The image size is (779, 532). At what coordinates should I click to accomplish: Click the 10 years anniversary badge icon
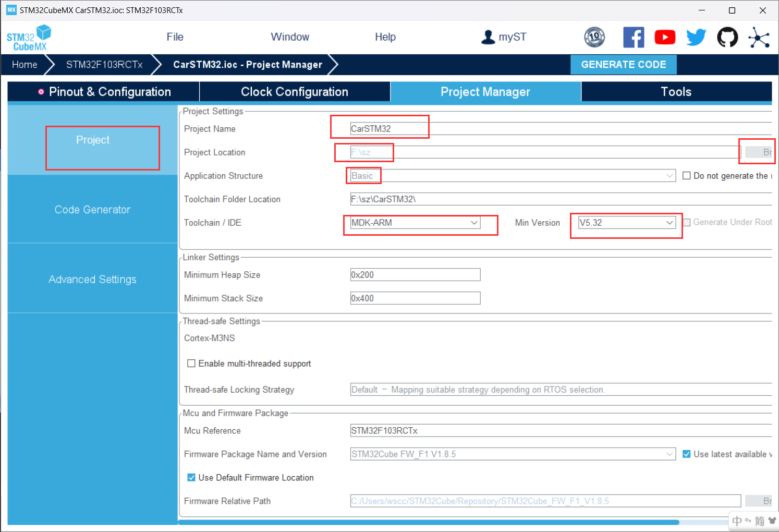tap(594, 37)
